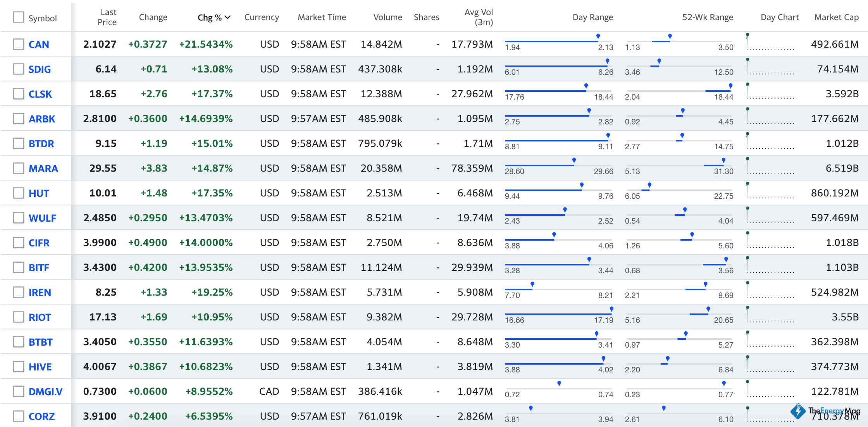Click the CORZ ticker link
This screenshot has width=868, height=427.
(x=41, y=417)
